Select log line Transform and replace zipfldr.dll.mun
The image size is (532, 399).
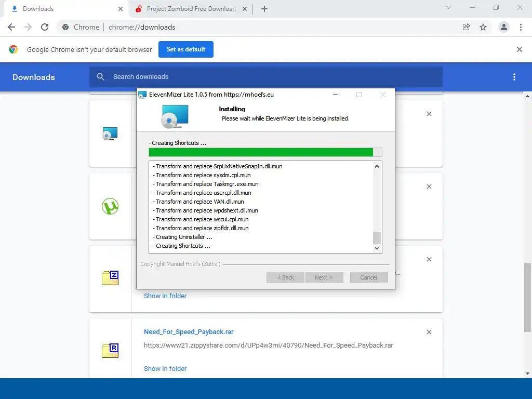click(x=201, y=228)
